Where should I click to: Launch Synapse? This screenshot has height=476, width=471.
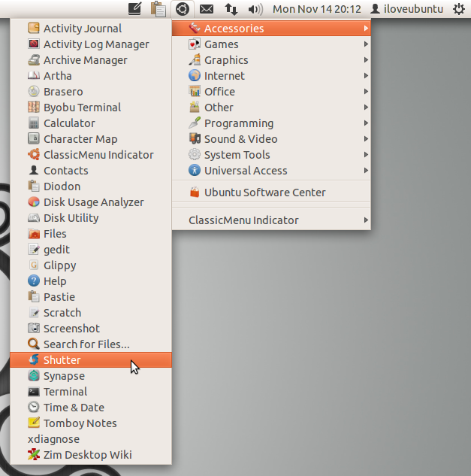pyautogui.click(x=91, y=376)
